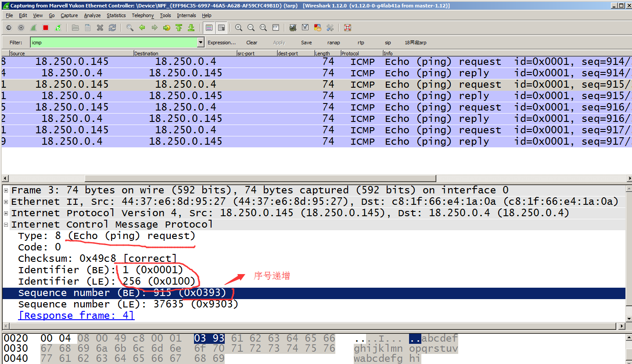Screen dimensions: 632x364
Task: Stop the running capture (red square)
Action: tap(46, 28)
